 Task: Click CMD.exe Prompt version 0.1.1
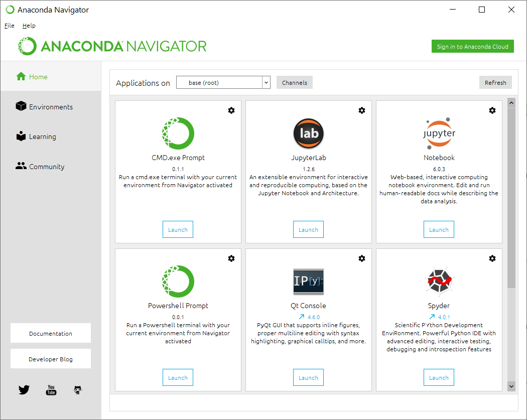pos(178,169)
